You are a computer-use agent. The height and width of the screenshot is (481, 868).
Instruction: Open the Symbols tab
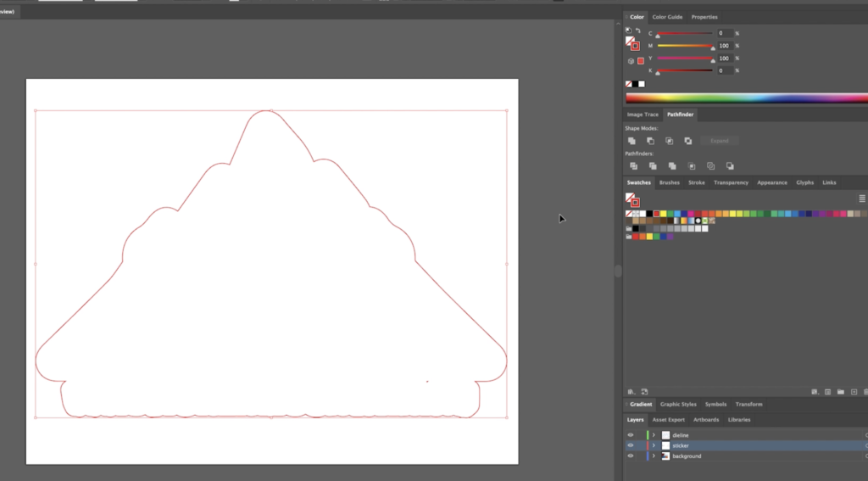coord(715,405)
